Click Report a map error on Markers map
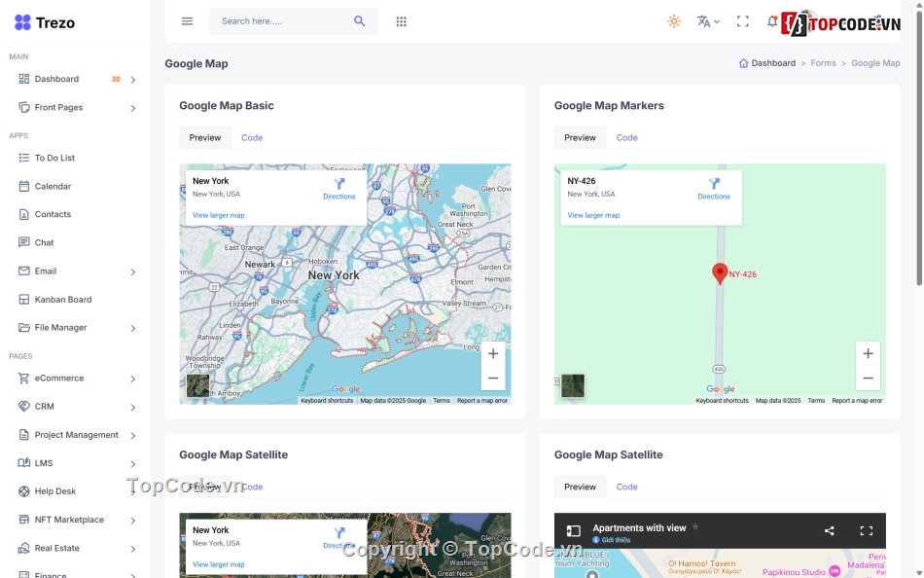 tap(857, 401)
